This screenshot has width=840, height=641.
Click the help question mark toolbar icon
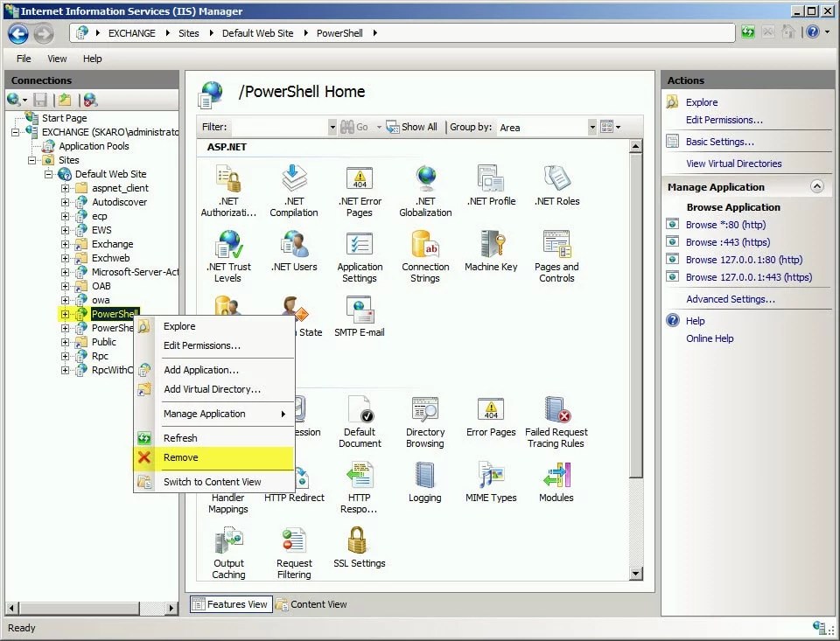(x=813, y=32)
